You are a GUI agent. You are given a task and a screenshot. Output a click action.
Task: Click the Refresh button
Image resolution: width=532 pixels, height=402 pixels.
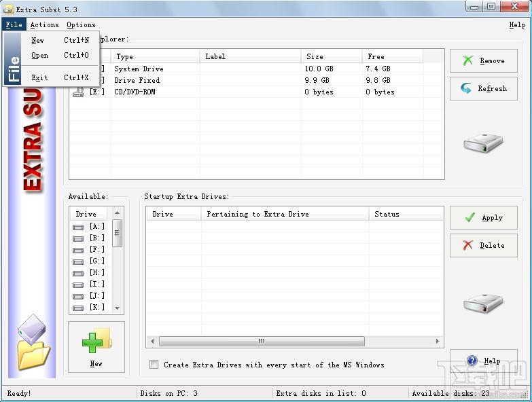coord(484,88)
